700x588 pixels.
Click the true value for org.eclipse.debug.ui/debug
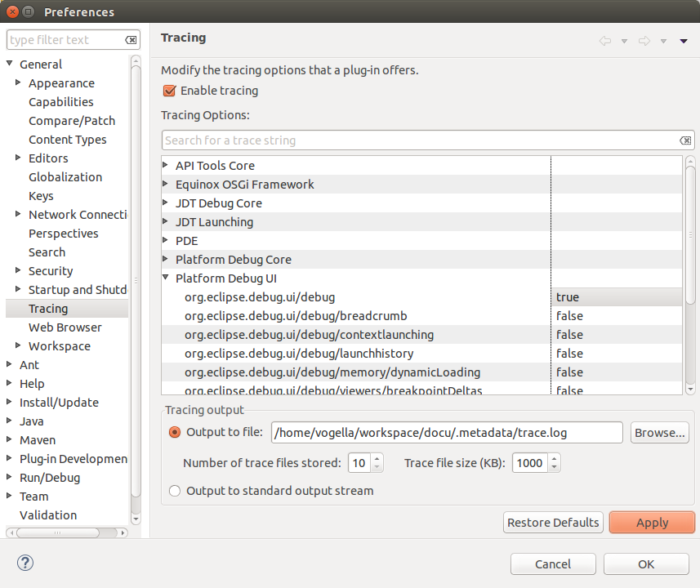[x=616, y=297]
